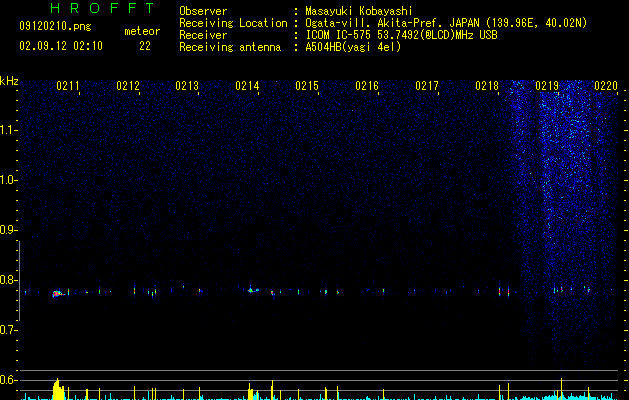This screenshot has height=400, width=629.
Task: Click the 0.7 kHz axis label
Action: [7, 330]
